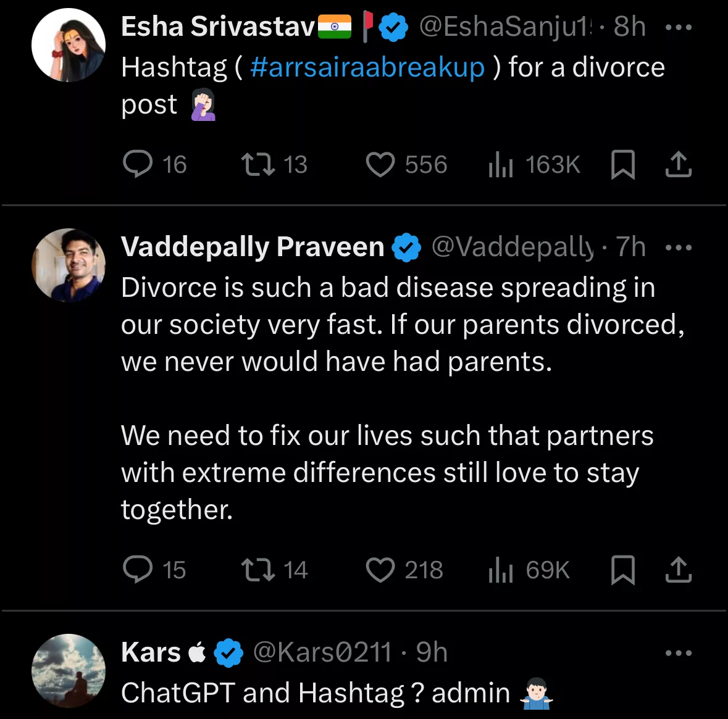
Task: Retweet Esha Srivastav's hashtag post
Action: click(258, 165)
